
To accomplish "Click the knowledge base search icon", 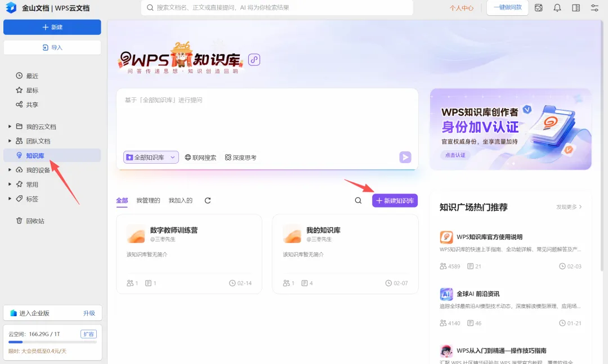I will tap(358, 200).
